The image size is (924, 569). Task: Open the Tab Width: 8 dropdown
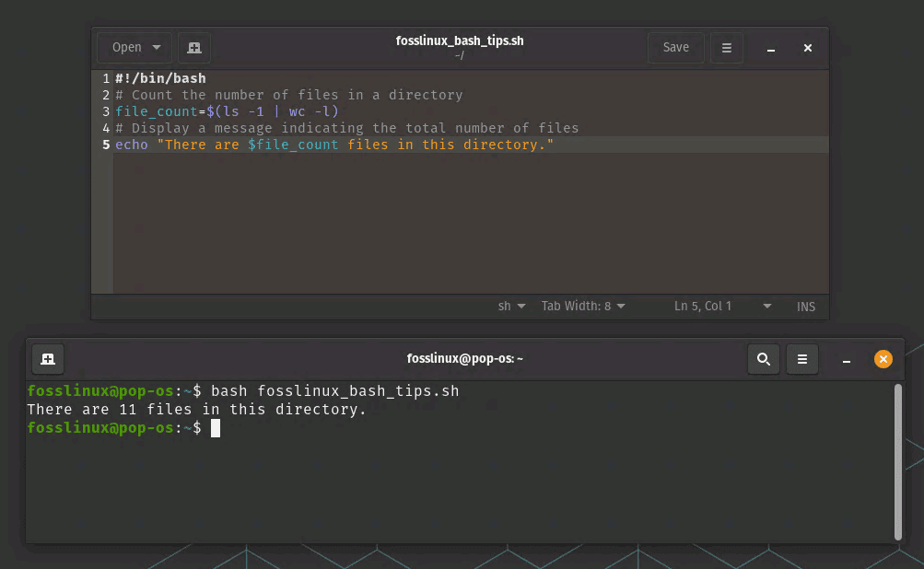pos(582,306)
